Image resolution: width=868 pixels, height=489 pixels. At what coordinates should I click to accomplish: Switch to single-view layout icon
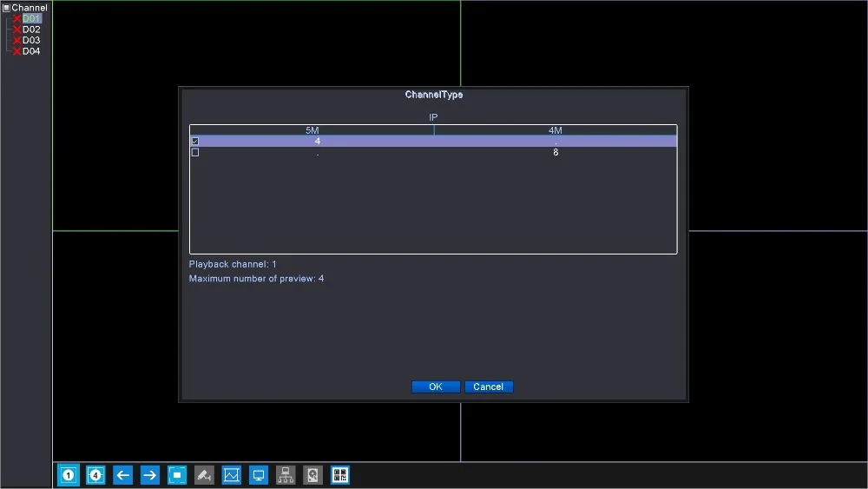(68, 475)
